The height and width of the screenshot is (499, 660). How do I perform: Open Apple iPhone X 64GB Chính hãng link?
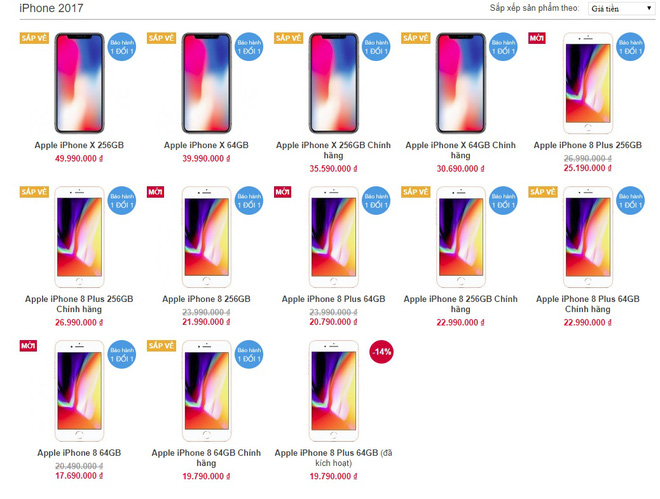(x=460, y=150)
